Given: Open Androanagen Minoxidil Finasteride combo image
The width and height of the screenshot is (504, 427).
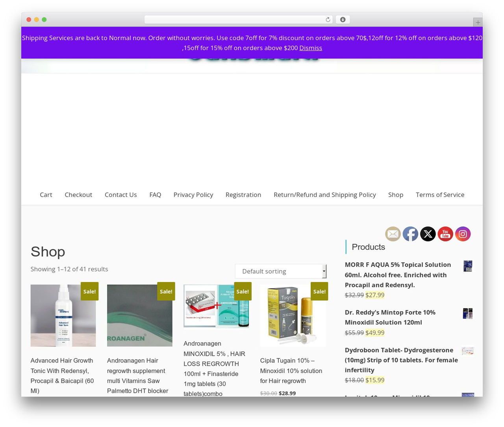Looking at the screenshot, I should (216, 306).
